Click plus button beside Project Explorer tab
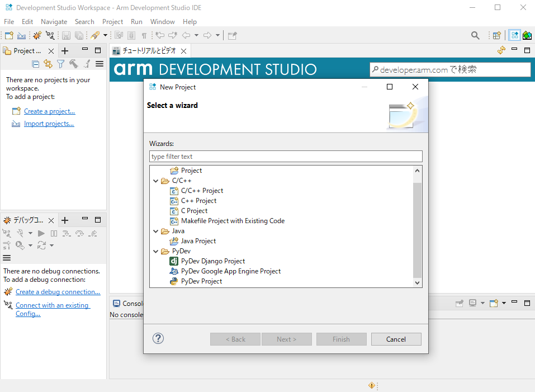The width and height of the screenshot is (535, 392). point(65,51)
